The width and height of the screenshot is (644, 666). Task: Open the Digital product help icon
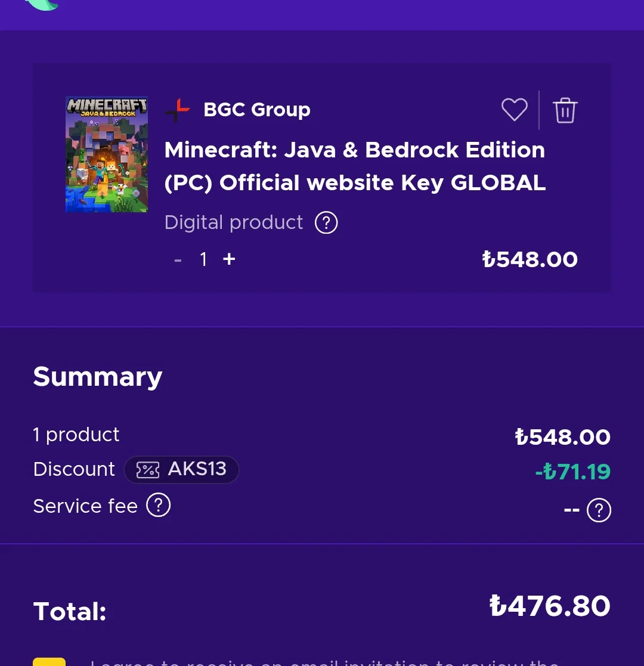326,223
